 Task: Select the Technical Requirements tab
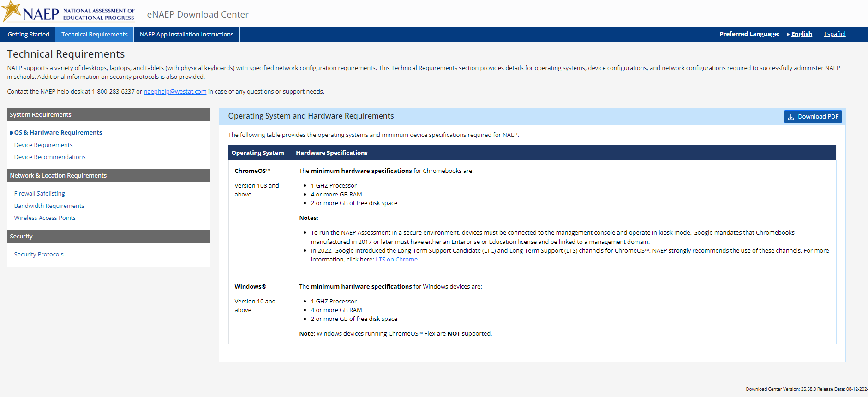coord(95,35)
